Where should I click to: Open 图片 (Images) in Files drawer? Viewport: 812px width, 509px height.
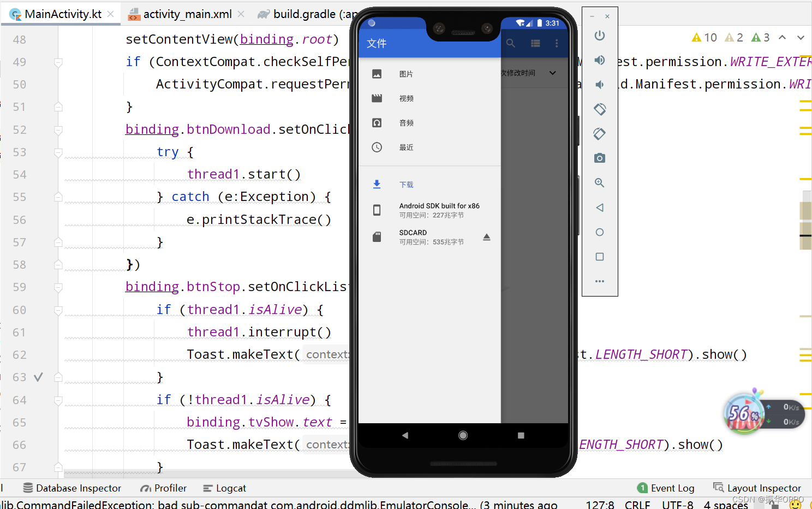pyautogui.click(x=429, y=74)
